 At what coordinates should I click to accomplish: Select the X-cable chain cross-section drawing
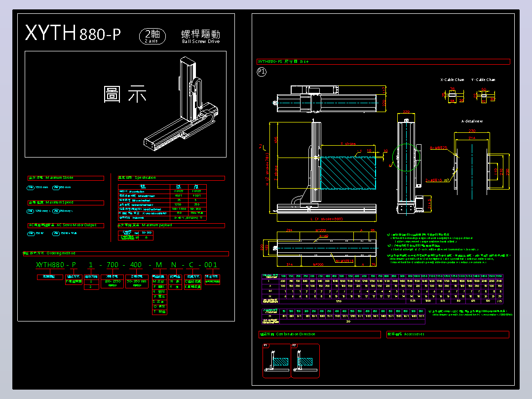453,95
